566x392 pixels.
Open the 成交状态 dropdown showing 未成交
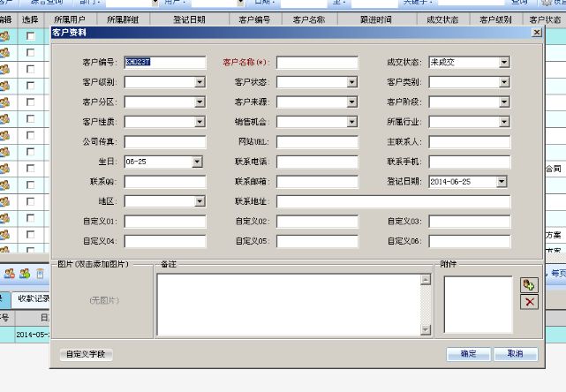504,62
